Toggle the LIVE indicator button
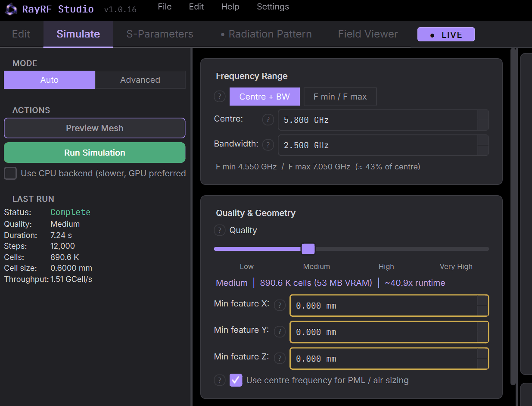Screen dimensions: 532x406 click(446, 34)
